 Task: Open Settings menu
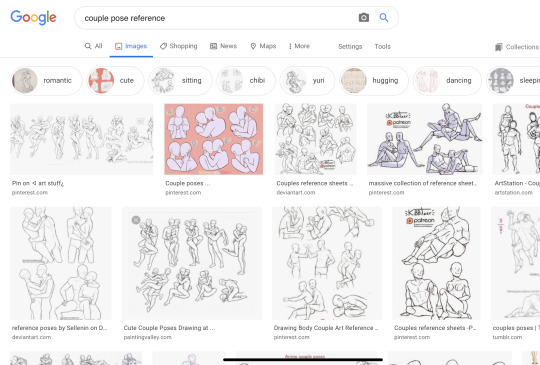click(350, 46)
